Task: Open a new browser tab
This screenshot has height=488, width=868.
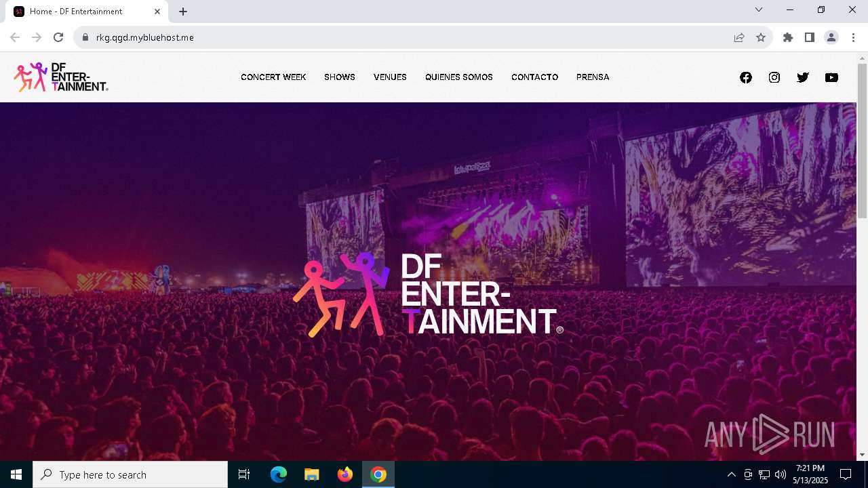Action: (183, 12)
